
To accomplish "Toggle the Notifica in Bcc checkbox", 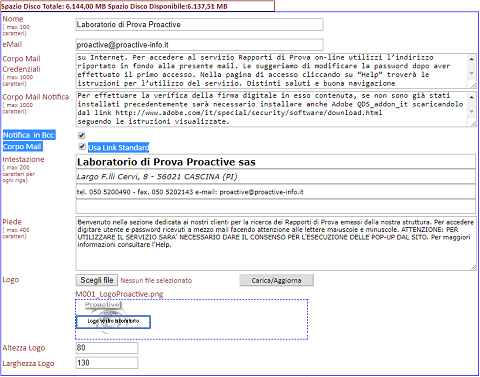I will [x=81, y=135].
